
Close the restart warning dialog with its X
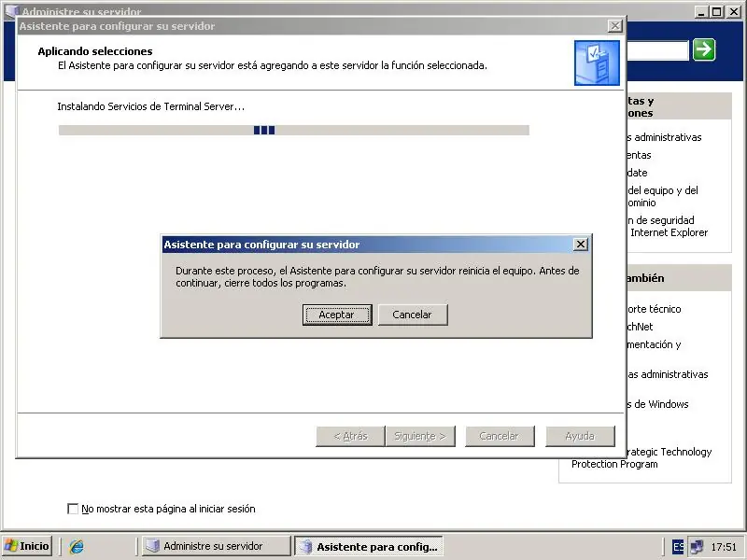pyautogui.click(x=580, y=245)
